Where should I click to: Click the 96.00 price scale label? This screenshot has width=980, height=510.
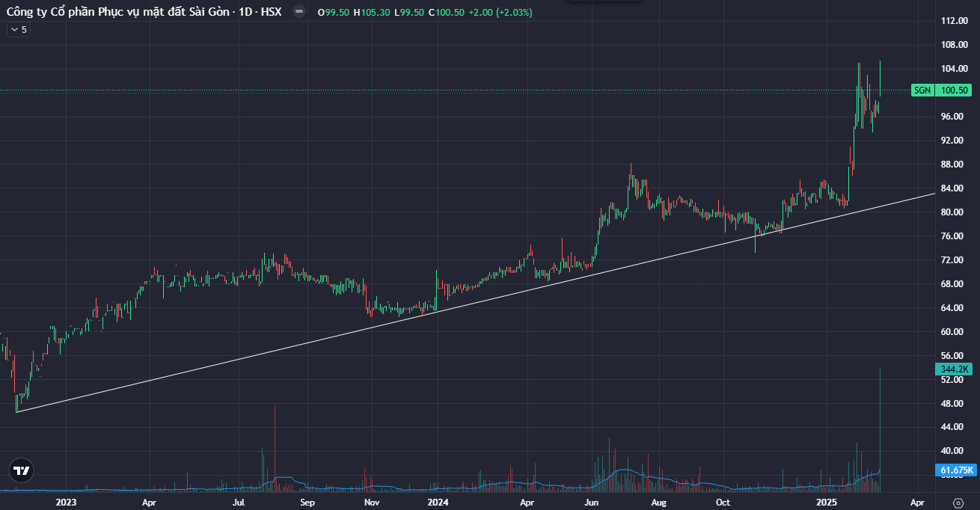(x=954, y=117)
